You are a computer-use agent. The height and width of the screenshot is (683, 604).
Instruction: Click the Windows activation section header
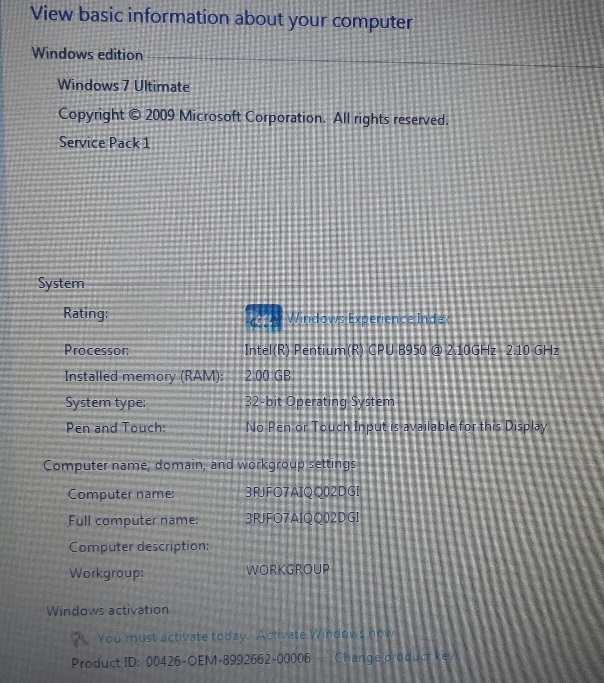108,610
